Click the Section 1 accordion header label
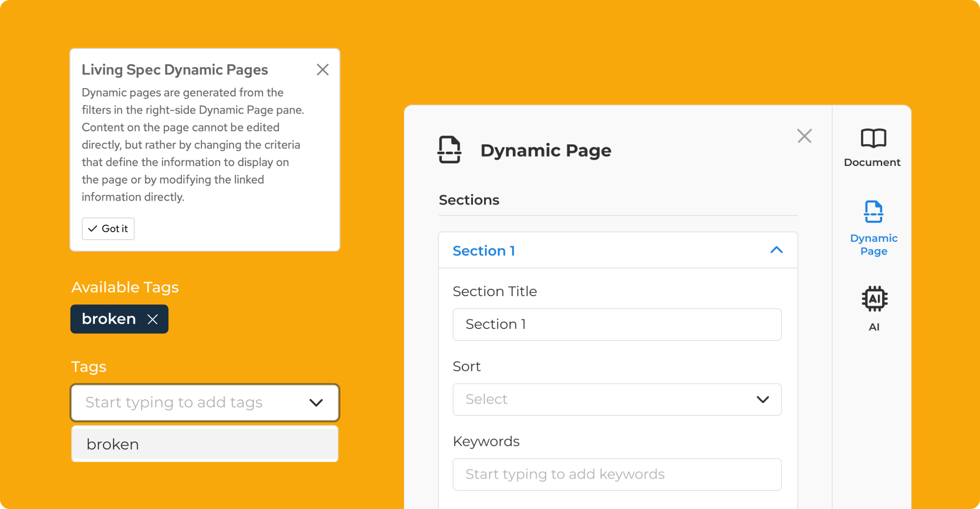980x509 pixels. click(x=484, y=251)
